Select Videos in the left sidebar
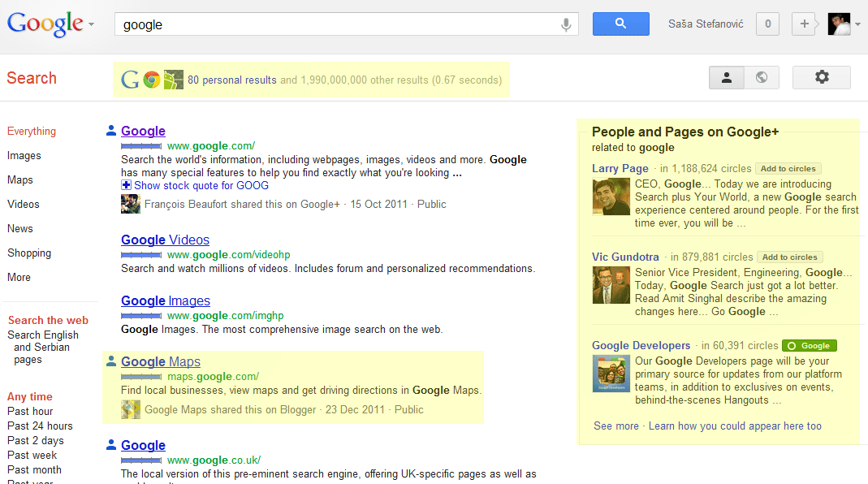868x484 pixels. [x=24, y=205]
